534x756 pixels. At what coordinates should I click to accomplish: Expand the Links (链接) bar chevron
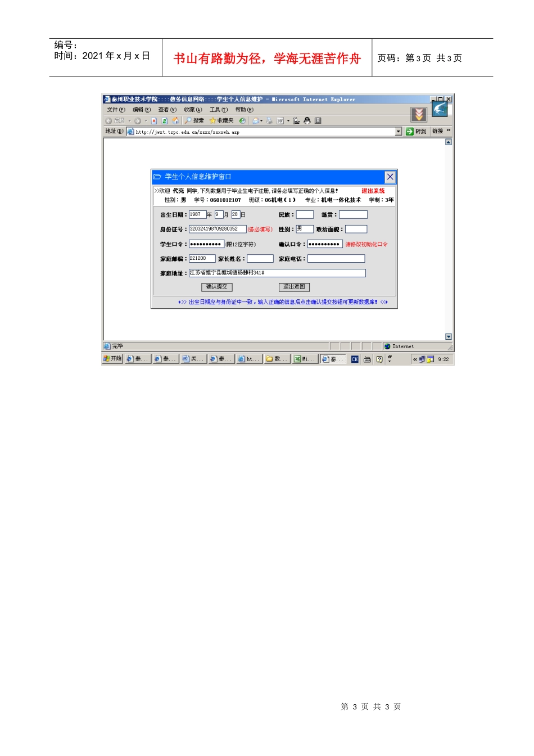[449, 130]
